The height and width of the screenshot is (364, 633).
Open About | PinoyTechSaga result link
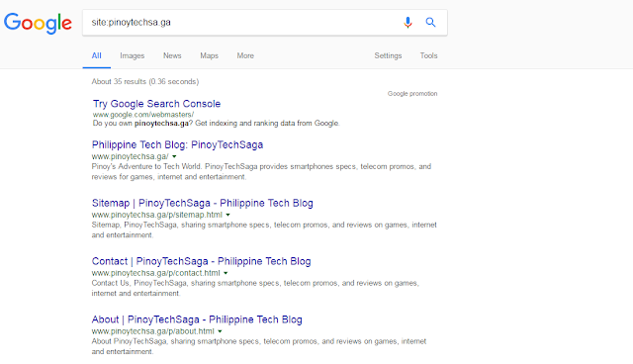click(197, 319)
